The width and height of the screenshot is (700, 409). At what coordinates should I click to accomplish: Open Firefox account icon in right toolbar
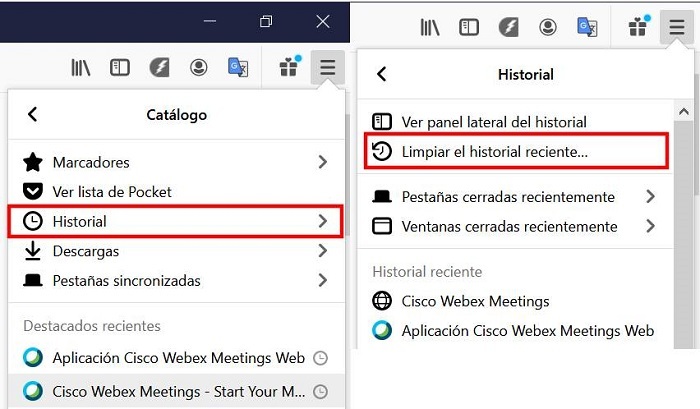pyautogui.click(x=548, y=27)
